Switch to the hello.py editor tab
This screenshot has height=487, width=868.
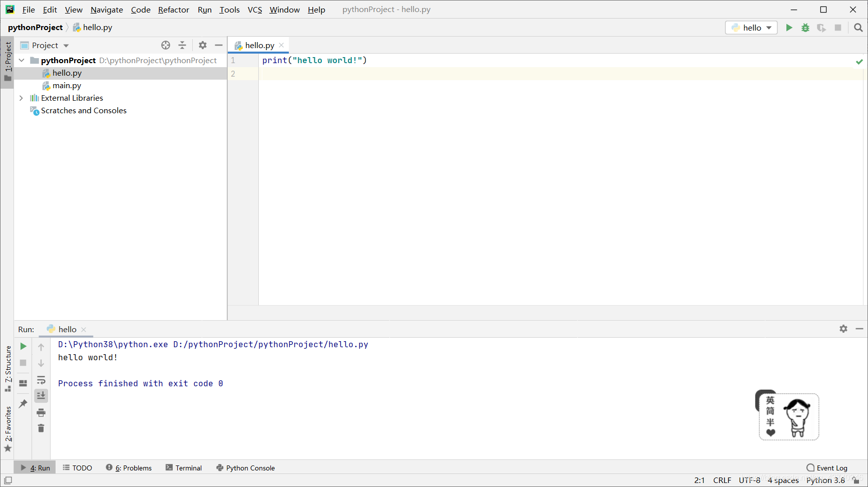[258, 45]
